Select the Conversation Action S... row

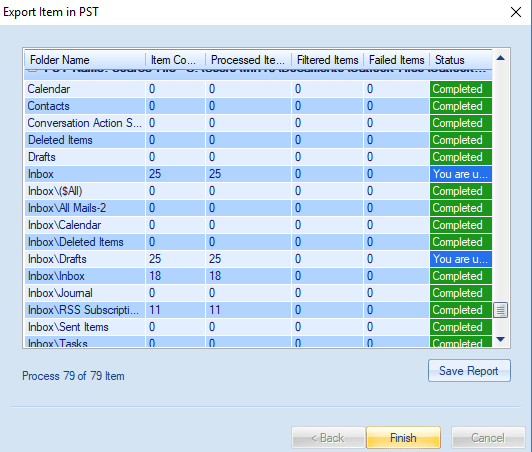coord(258,123)
